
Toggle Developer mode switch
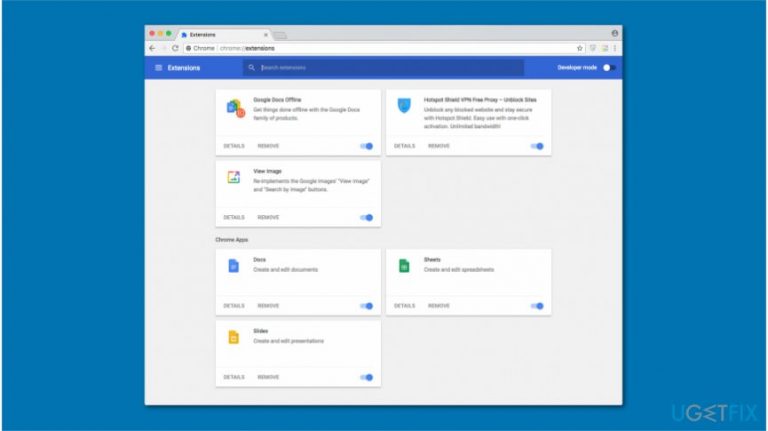(609, 68)
